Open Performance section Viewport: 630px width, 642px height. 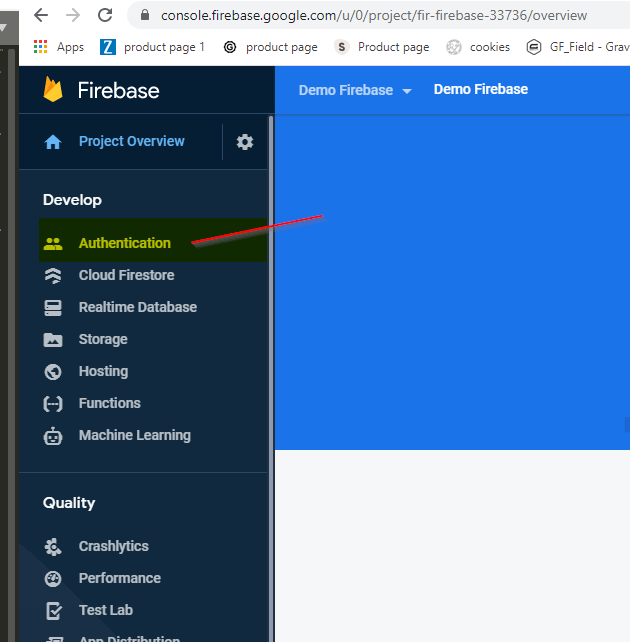point(120,578)
